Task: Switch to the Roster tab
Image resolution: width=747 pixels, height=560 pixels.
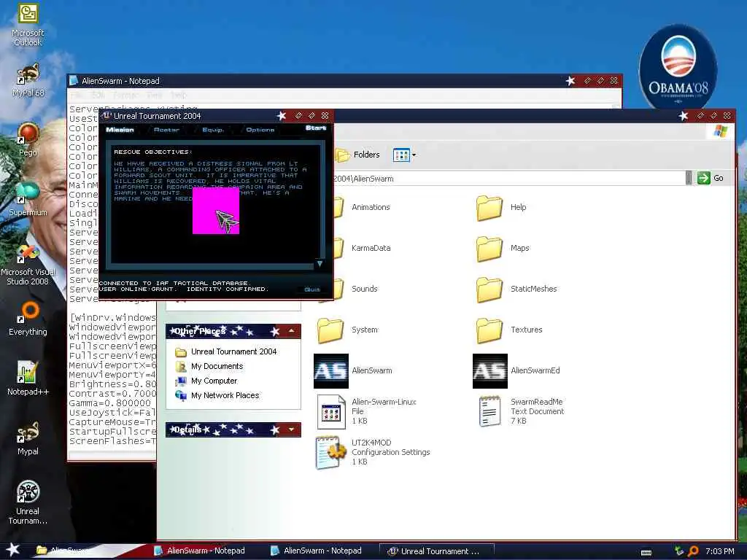Action: [x=166, y=130]
